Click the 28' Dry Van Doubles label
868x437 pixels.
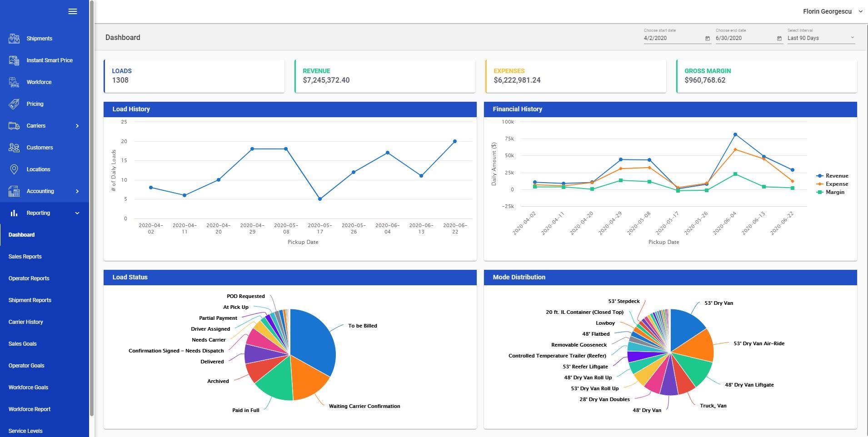[604, 399]
